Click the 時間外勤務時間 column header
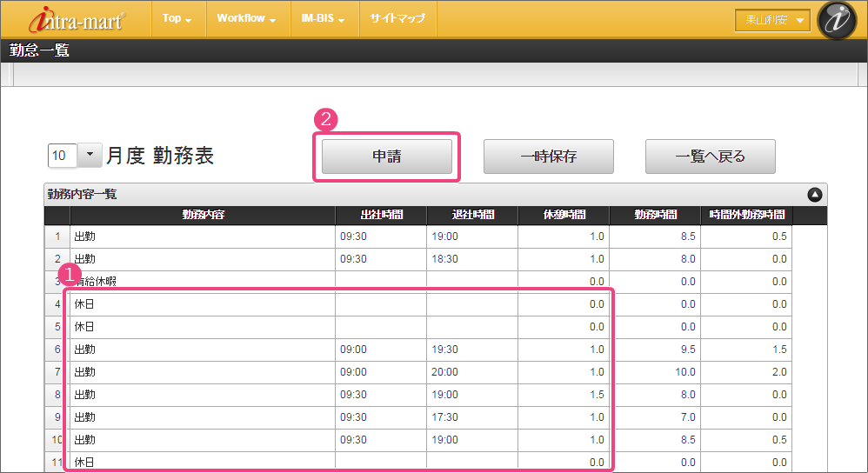Viewport: 868px width, 473px height. point(746,215)
